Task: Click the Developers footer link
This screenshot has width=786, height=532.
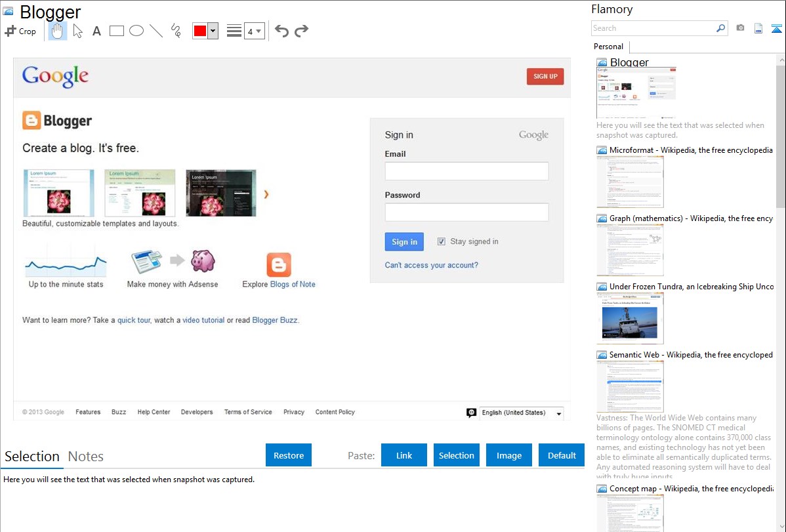Action: click(x=197, y=412)
